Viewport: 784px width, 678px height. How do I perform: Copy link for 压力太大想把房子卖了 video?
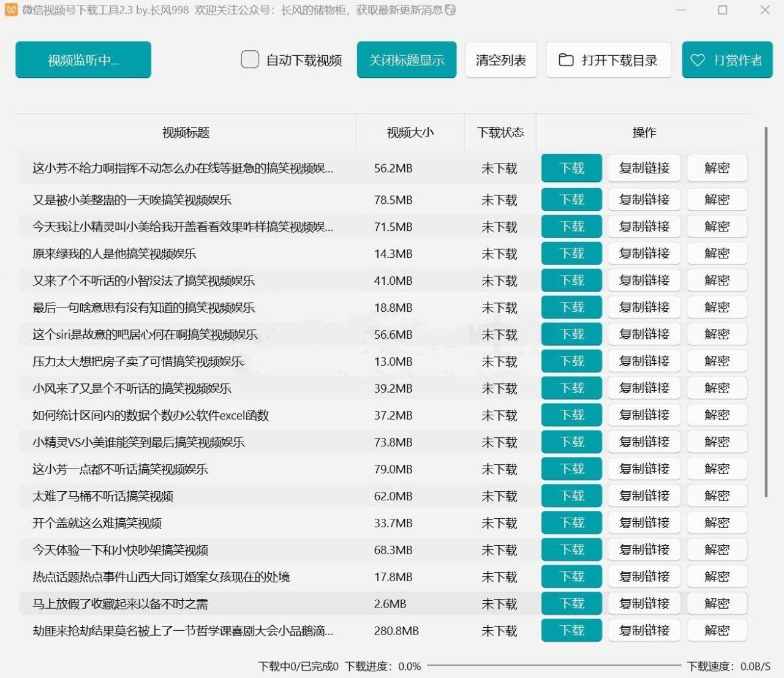pyautogui.click(x=644, y=361)
